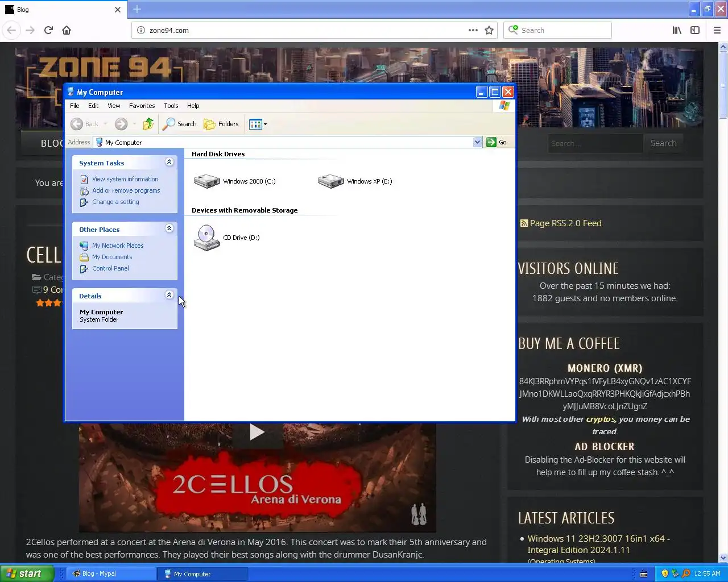
Task: Click My Computer taskbar item
Action: (203, 573)
